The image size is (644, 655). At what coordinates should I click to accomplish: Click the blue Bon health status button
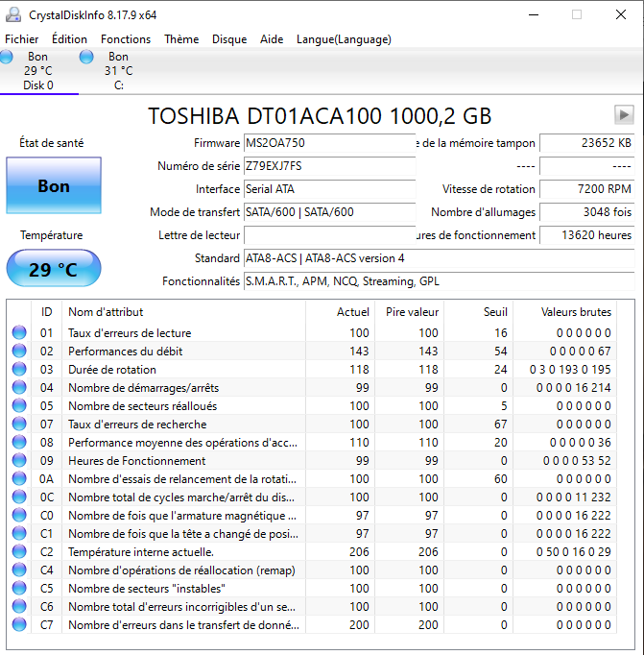54,185
